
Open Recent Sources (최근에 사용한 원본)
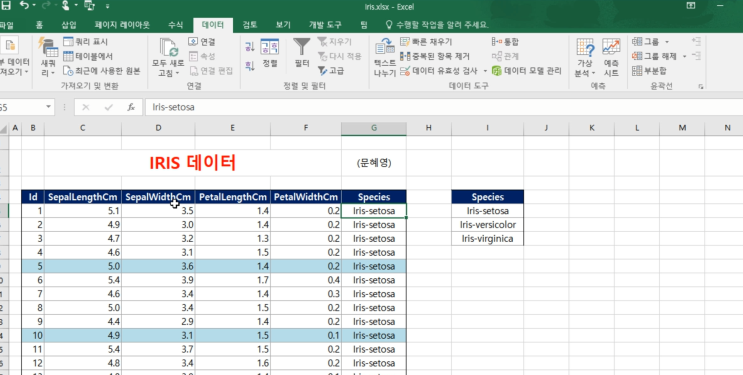[102, 71]
